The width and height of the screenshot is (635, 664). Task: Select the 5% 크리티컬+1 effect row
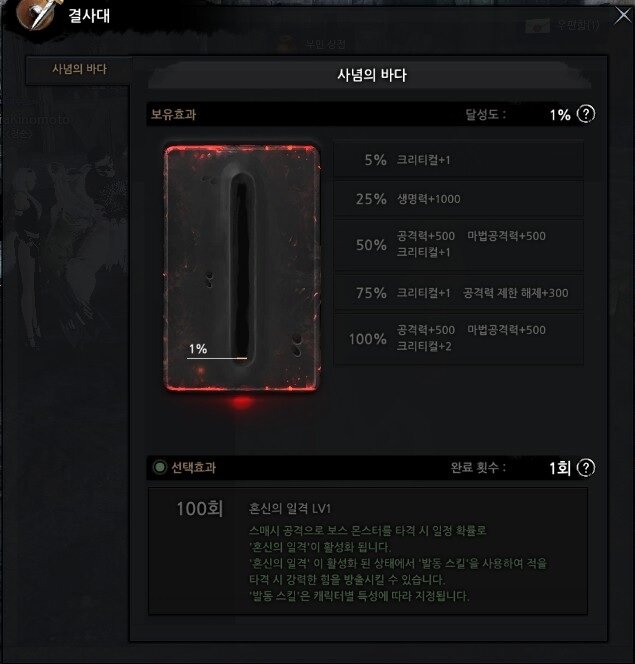click(459, 160)
